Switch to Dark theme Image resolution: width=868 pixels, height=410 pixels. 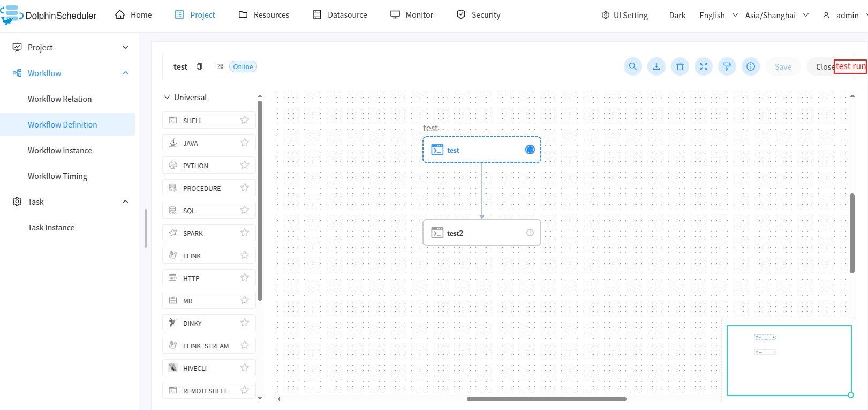(x=677, y=15)
